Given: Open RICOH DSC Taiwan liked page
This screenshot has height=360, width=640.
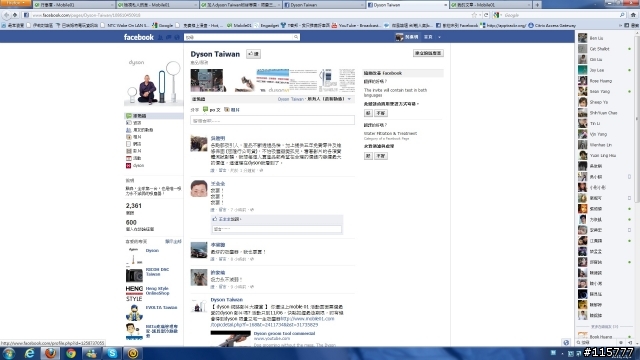Looking at the screenshot, I should [x=157, y=272].
